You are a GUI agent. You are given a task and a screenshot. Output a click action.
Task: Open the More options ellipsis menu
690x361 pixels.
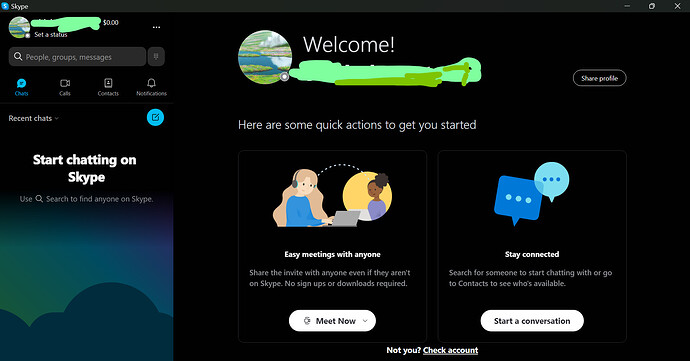156,27
